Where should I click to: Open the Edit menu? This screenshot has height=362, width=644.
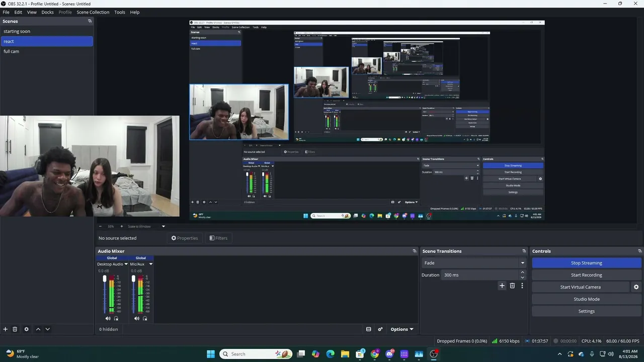tap(18, 12)
